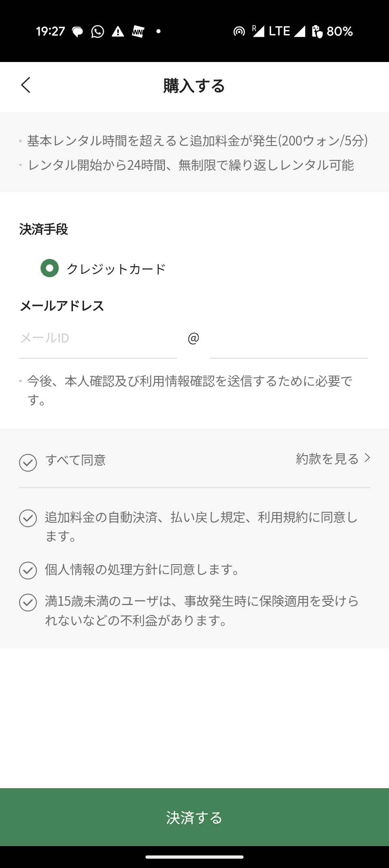The image size is (389, 868).
Task: Check the すべて同意 checkbox
Action: (x=28, y=462)
